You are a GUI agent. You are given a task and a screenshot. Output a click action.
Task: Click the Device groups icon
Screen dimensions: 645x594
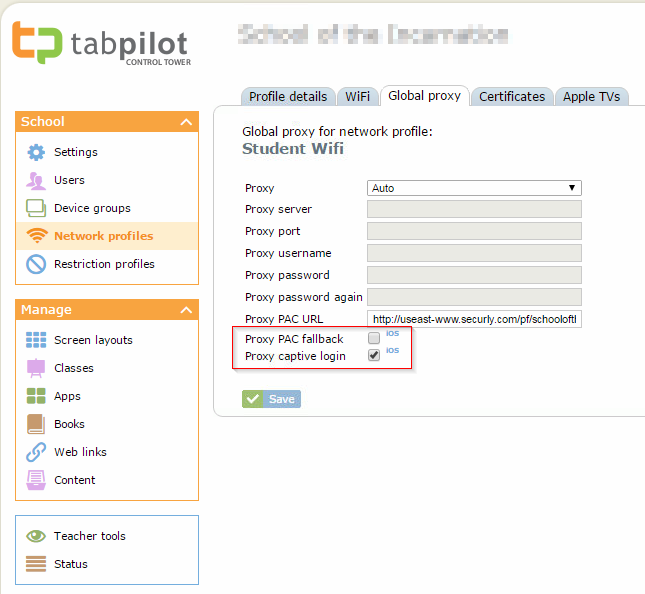(x=36, y=208)
